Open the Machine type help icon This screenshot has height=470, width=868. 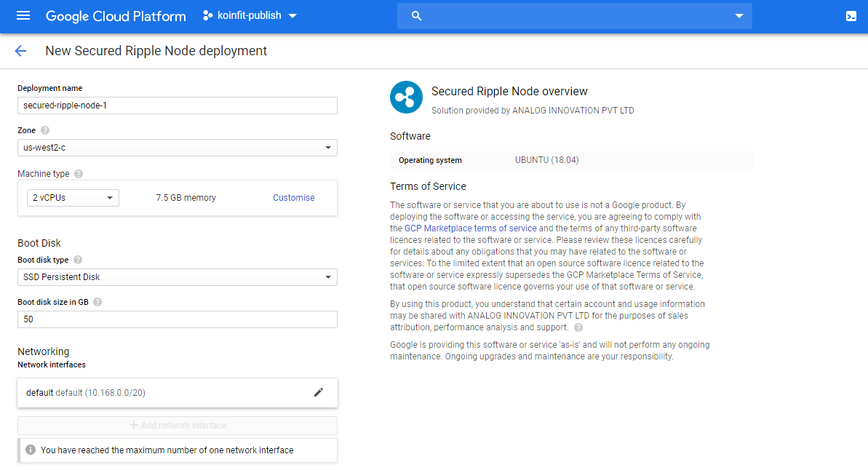coord(79,174)
